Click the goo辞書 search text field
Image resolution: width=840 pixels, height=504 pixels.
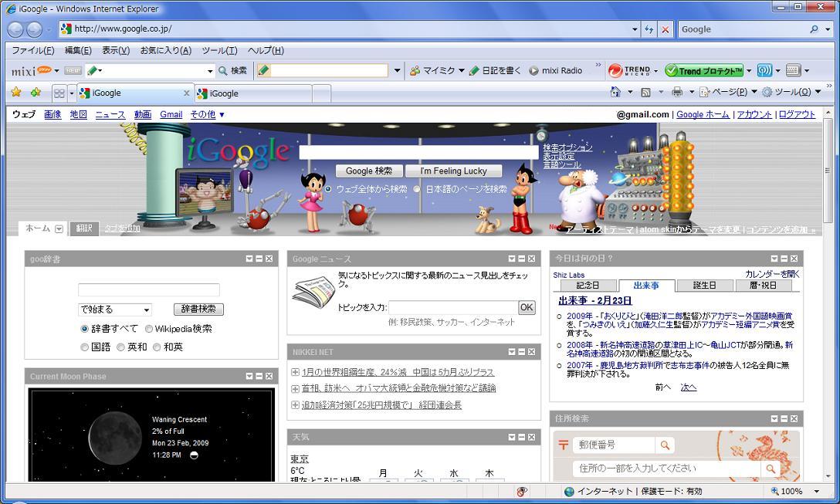point(149,289)
